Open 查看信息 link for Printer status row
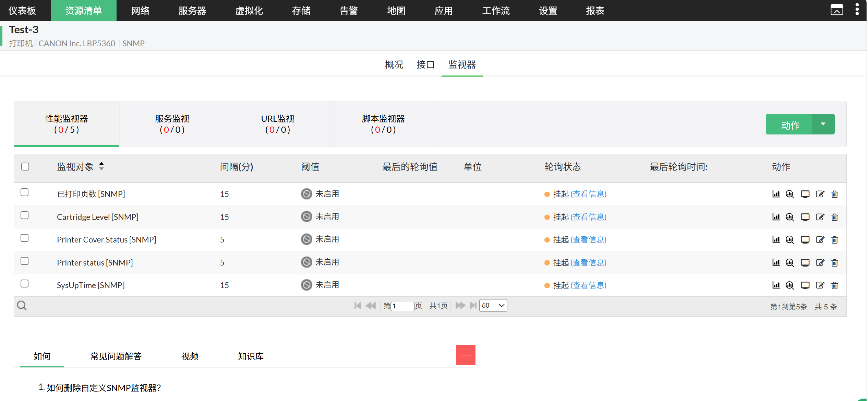 pyautogui.click(x=588, y=262)
